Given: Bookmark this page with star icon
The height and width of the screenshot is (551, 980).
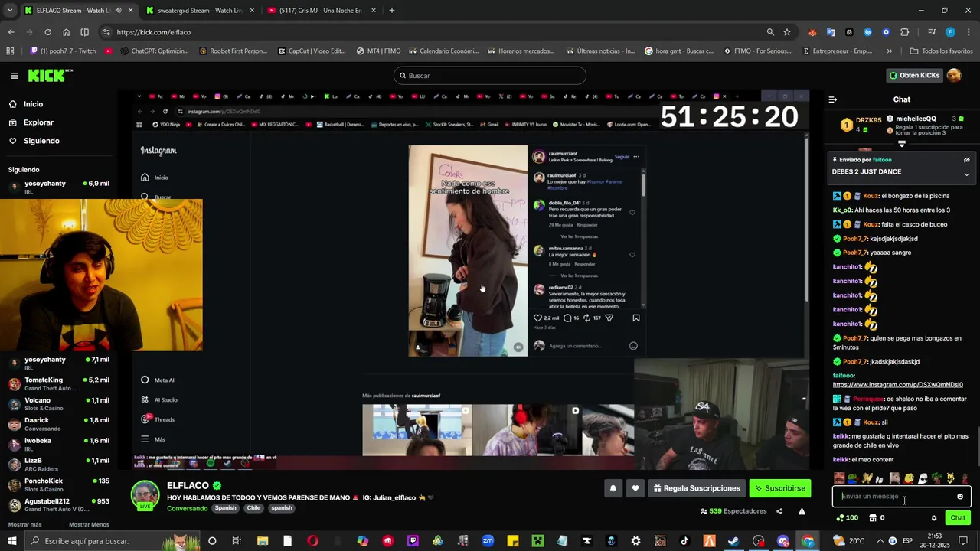Looking at the screenshot, I should (x=787, y=32).
